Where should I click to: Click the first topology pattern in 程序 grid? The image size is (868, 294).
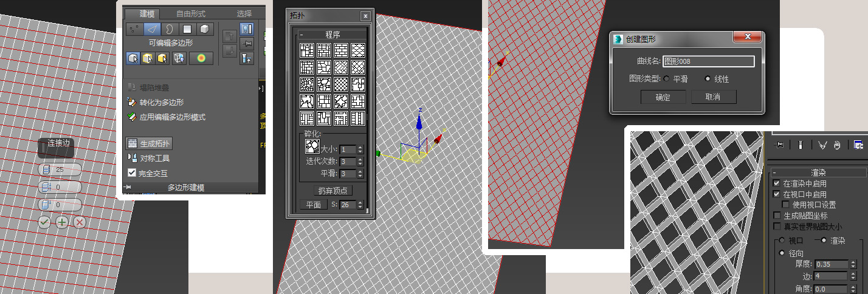[x=308, y=50]
